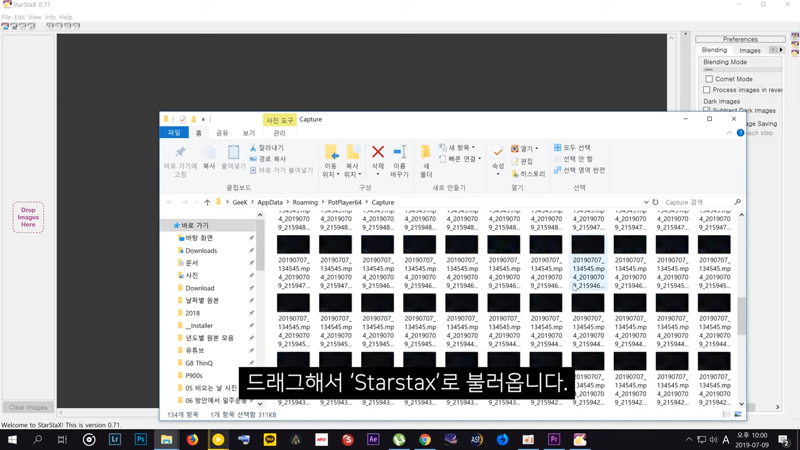Viewport: 800px width, 450px height.
Task: Open the StarStaX Help menu
Action: (x=65, y=17)
